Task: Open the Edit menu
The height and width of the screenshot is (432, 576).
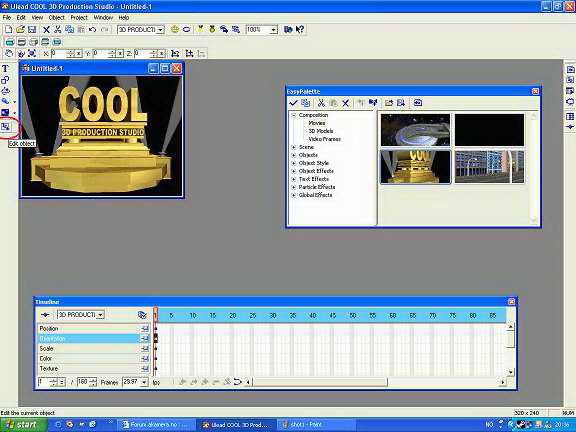Action: click(x=21, y=17)
